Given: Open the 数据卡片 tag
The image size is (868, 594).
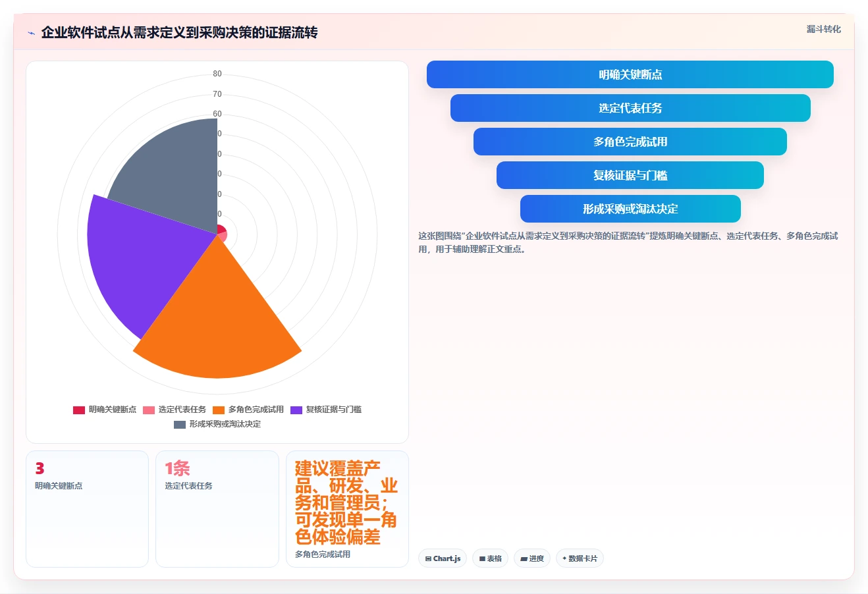Looking at the screenshot, I should tap(580, 558).
